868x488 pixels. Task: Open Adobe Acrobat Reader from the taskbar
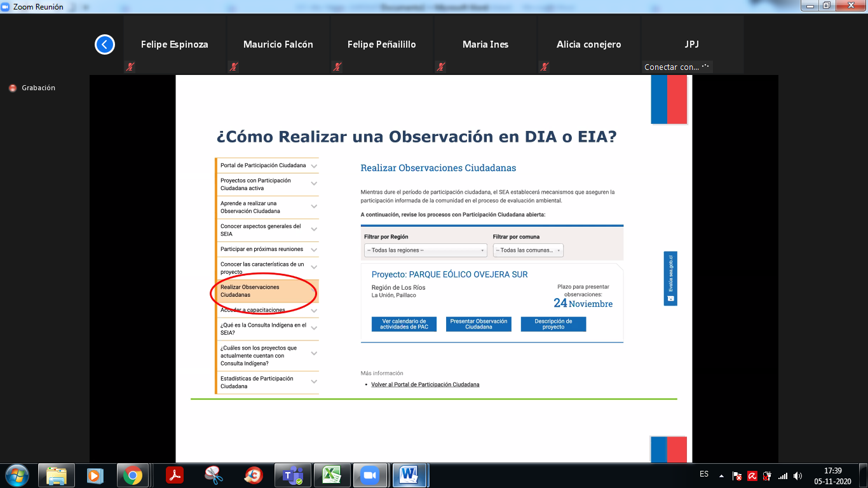(175, 475)
